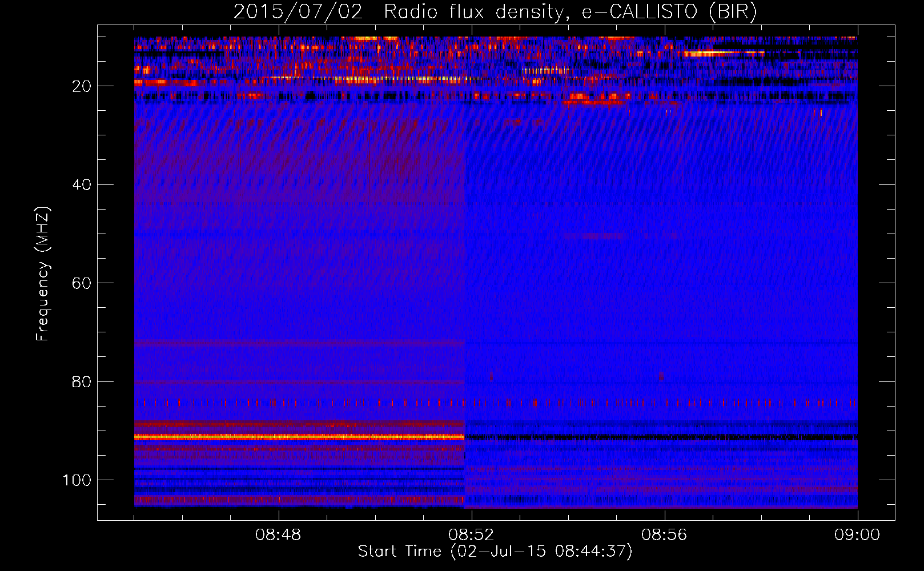924x571 pixels.
Task: Click the 'Start Time' x-axis label
Action: [495, 552]
